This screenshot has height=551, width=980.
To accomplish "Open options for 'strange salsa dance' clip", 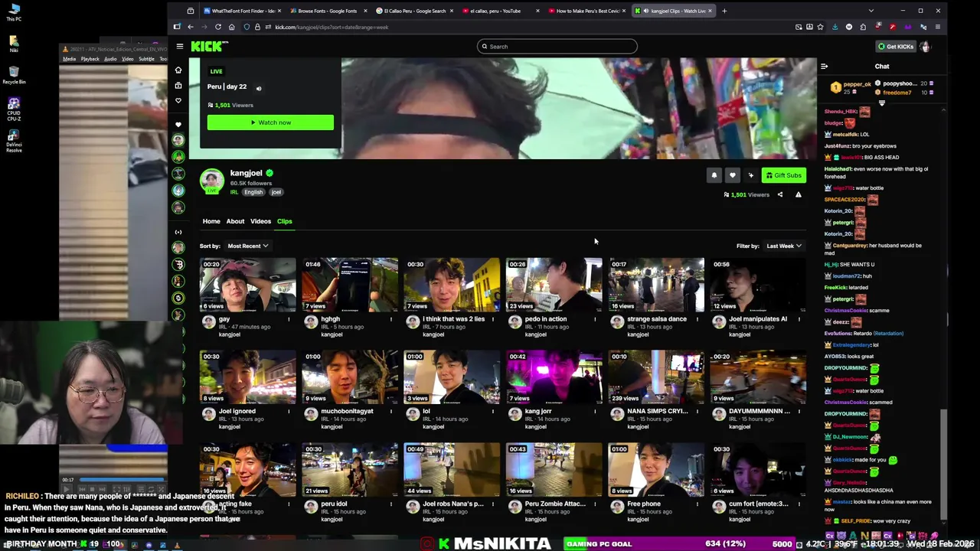I will (697, 319).
